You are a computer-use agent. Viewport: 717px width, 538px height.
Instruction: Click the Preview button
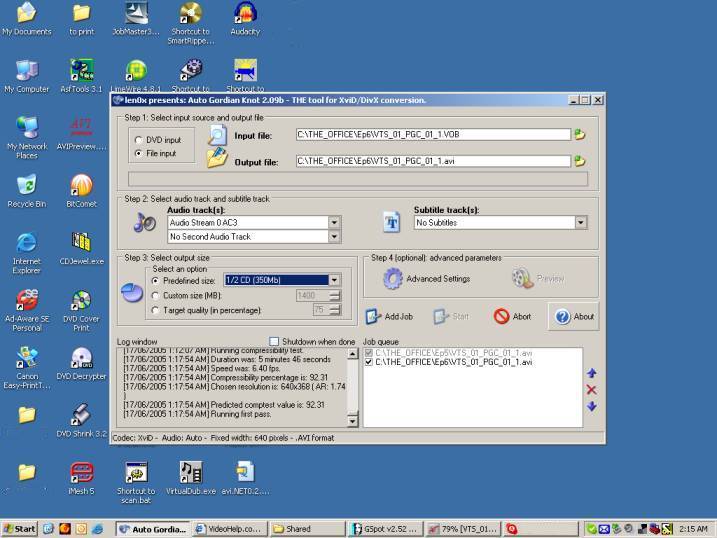tap(538, 278)
